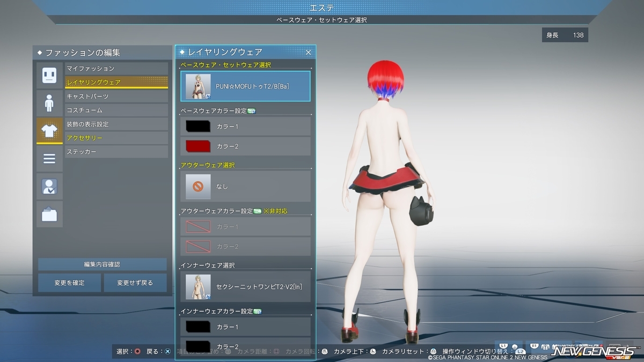Click the 身長 138 height display
The width and height of the screenshot is (644, 362).
[x=565, y=35]
